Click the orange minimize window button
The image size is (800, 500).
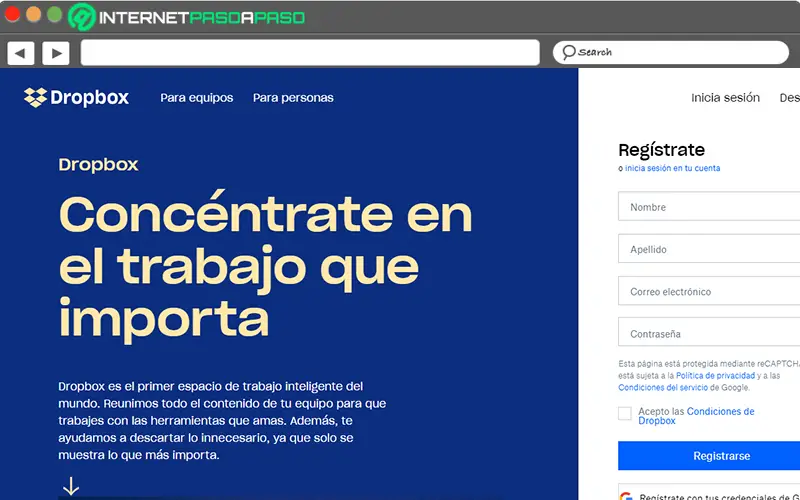(x=34, y=14)
